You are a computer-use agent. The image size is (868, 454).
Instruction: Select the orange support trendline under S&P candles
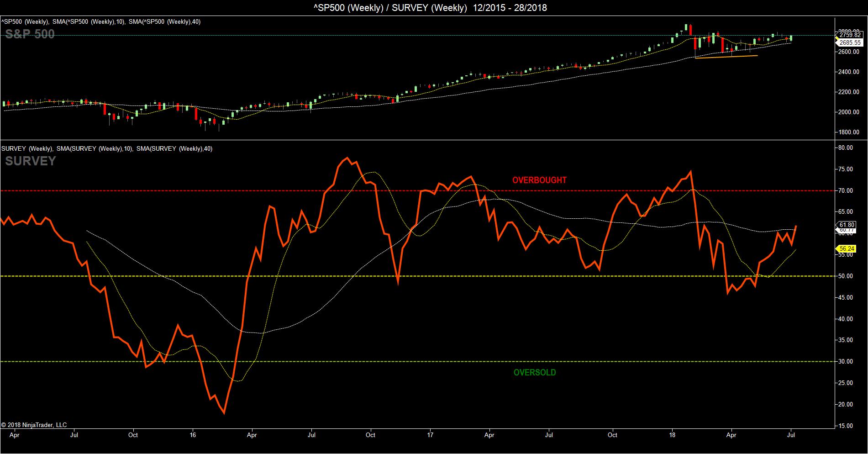tap(726, 57)
